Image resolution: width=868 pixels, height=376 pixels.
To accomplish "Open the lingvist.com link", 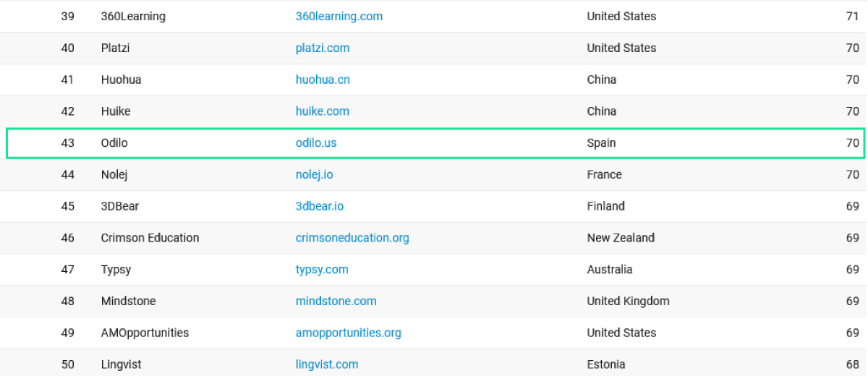I will (x=326, y=364).
